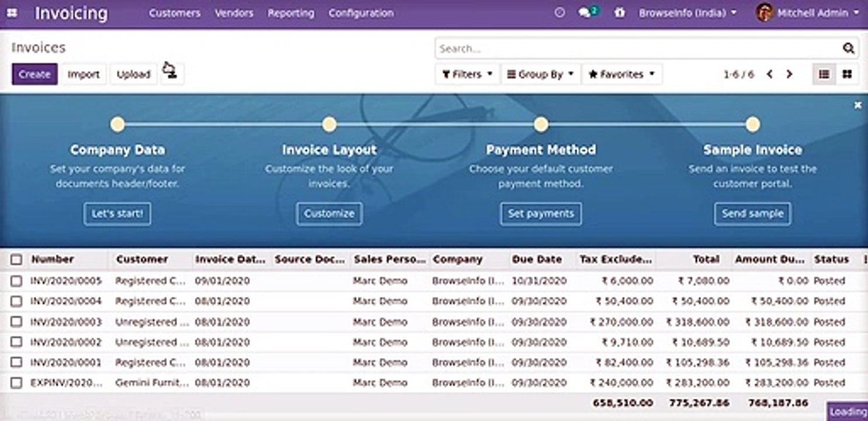
Task: Sort by the Status column header
Action: [831, 259]
